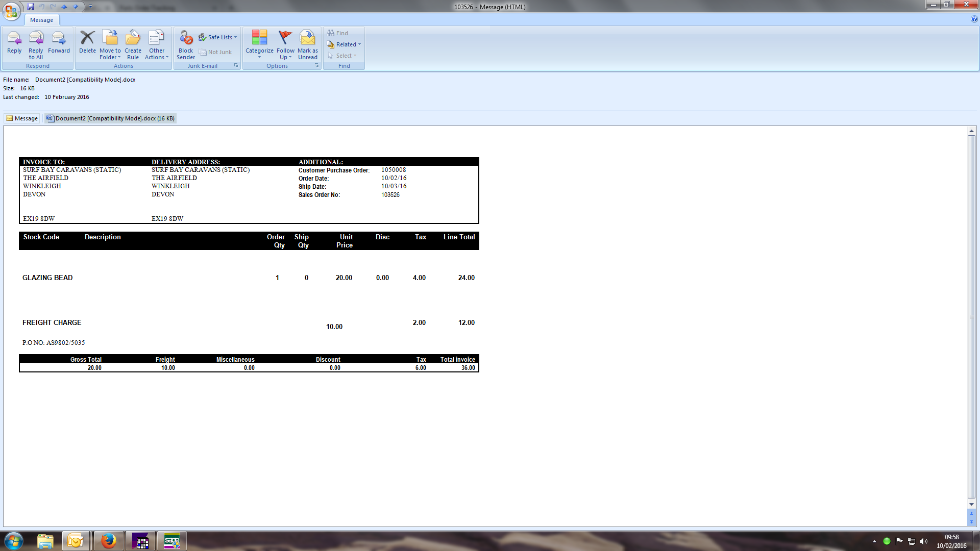This screenshot has height=551, width=980.
Task: Save using the Quick Access floppy icon
Action: pos(31,7)
